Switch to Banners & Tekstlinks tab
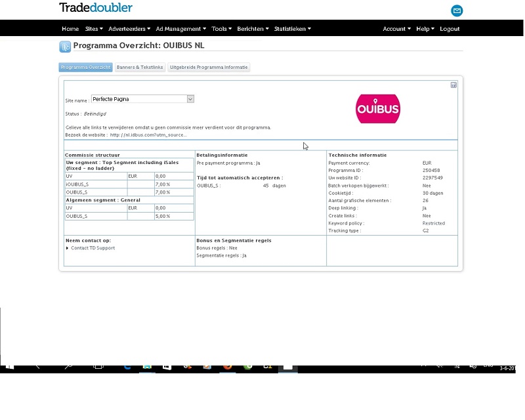 point(140,68)
